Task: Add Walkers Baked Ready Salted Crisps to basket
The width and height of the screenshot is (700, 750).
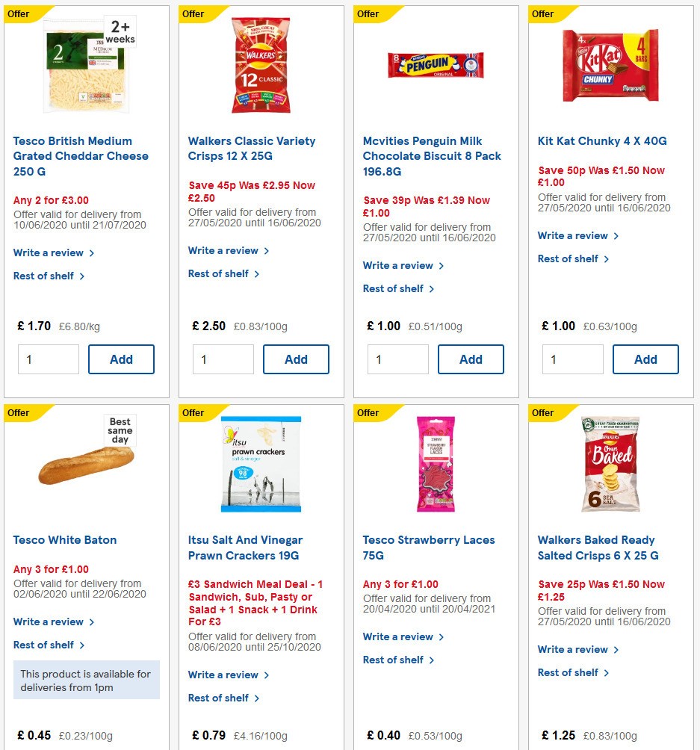Action: coord(645,747)
